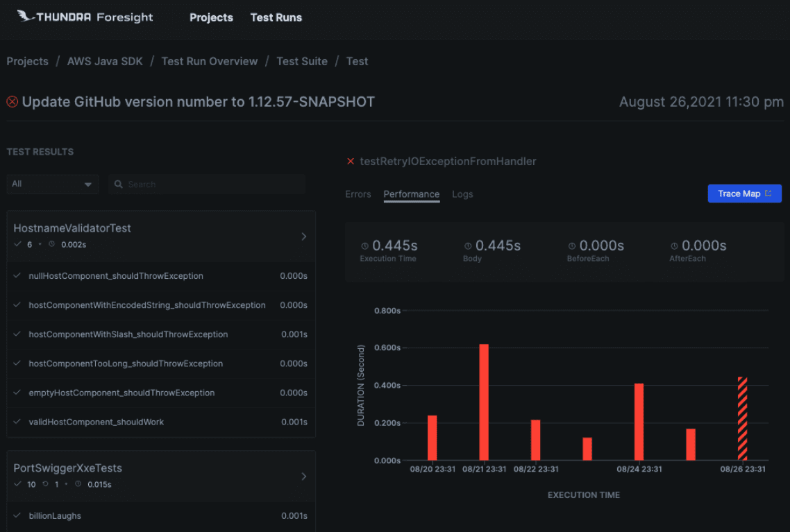Click the clock icon under HostnameValidatorTest
The height and width of the screenshot is (532, 790).
[51, 244]
